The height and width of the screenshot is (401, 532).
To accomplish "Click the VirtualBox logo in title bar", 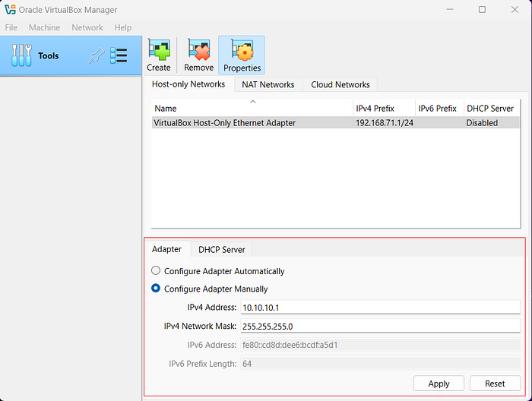I will coord(10,9).
